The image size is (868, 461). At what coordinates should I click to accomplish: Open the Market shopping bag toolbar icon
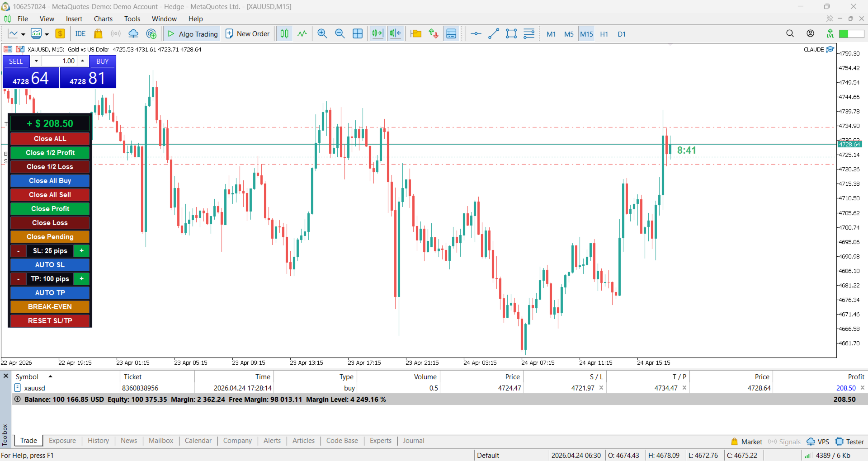(x=98, y=34)
